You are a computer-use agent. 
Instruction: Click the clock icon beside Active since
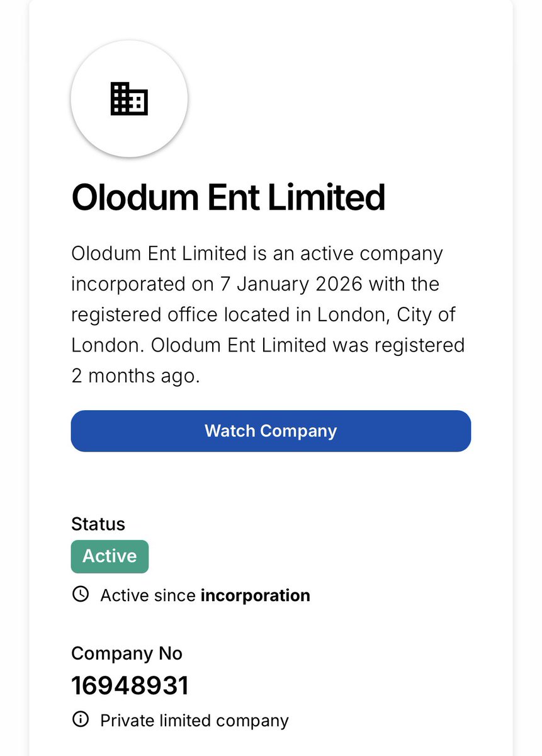(x=81, y=594)
